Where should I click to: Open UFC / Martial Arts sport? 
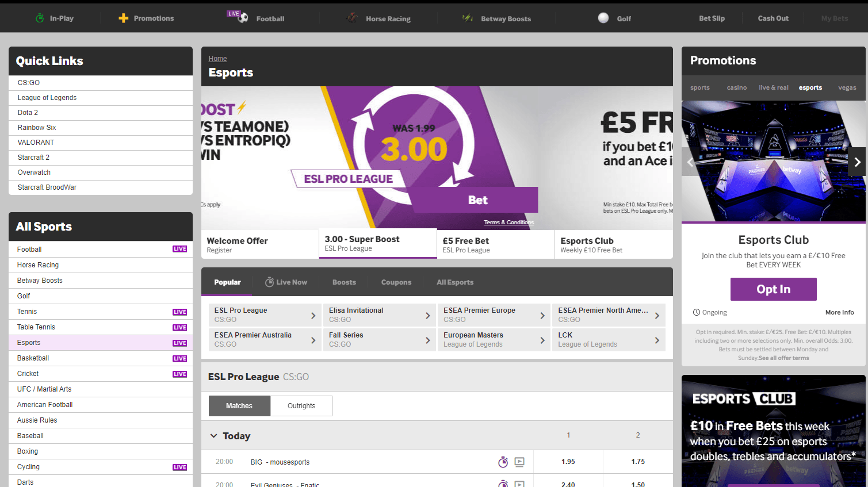101,389
